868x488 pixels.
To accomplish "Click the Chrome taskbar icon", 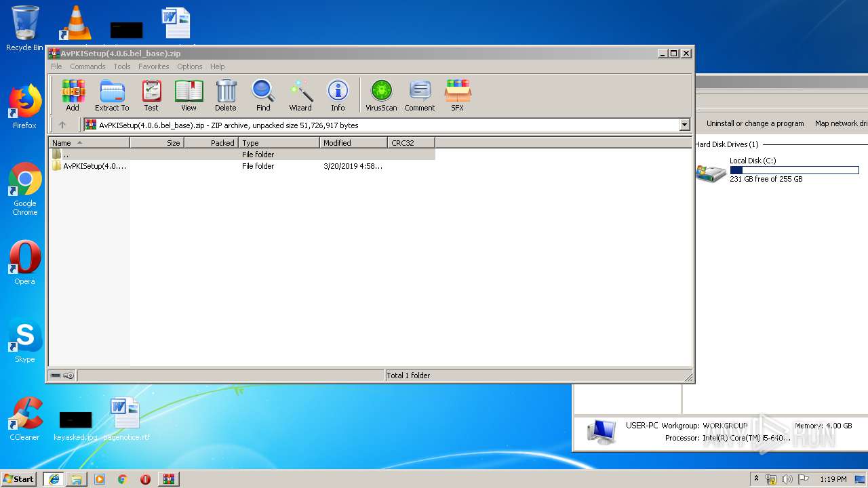I will [x=123, y=479].
